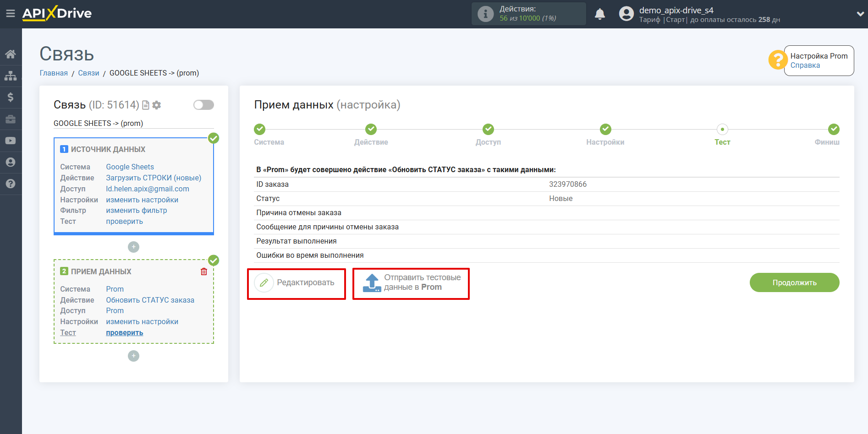Click Загрузить СТРОКИ (новые) action link
This screenshot has height=434, width=868.
point(154,178)
